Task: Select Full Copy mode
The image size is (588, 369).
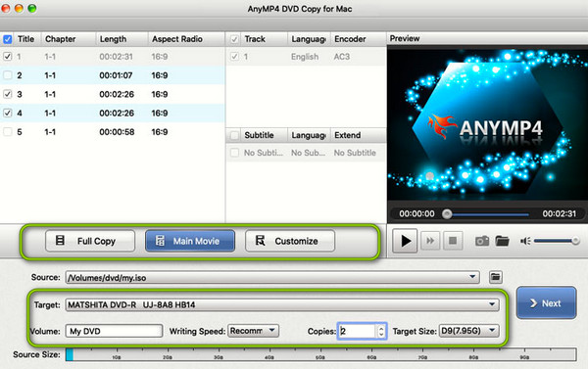Action: tap(90, 241)
